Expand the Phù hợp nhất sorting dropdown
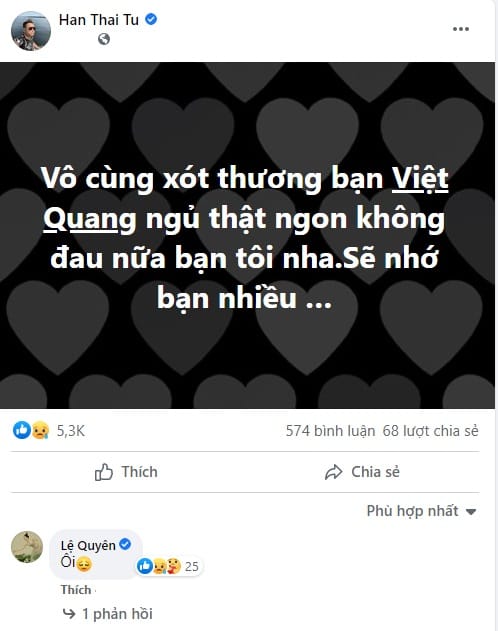The height and width of the screenshot is (631, 498). [x=421, y=511]
